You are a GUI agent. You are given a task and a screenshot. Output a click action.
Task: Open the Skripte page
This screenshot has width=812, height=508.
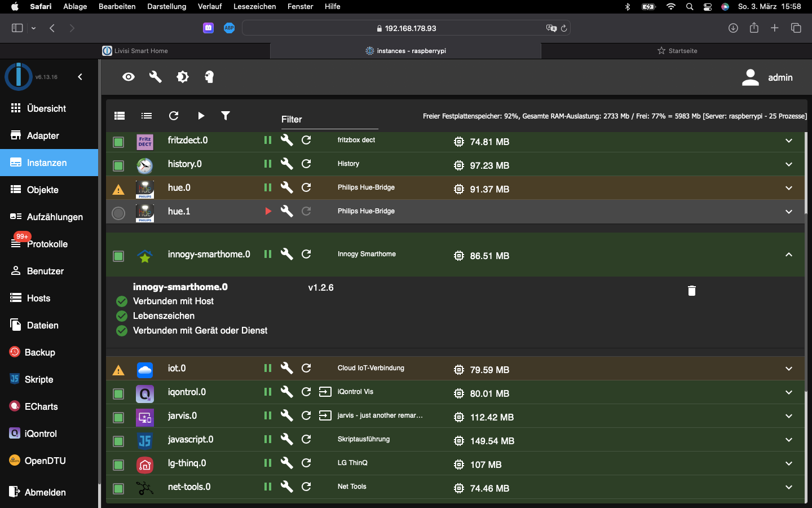point(49,379)
